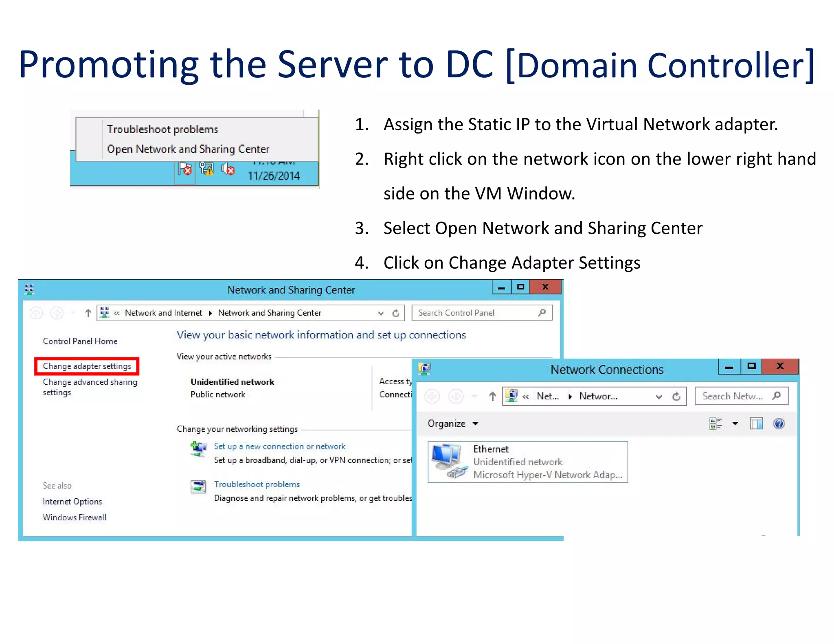Click search magnifier in Search Control Panel
Viewport: 834px width, 644px height.
542,313
